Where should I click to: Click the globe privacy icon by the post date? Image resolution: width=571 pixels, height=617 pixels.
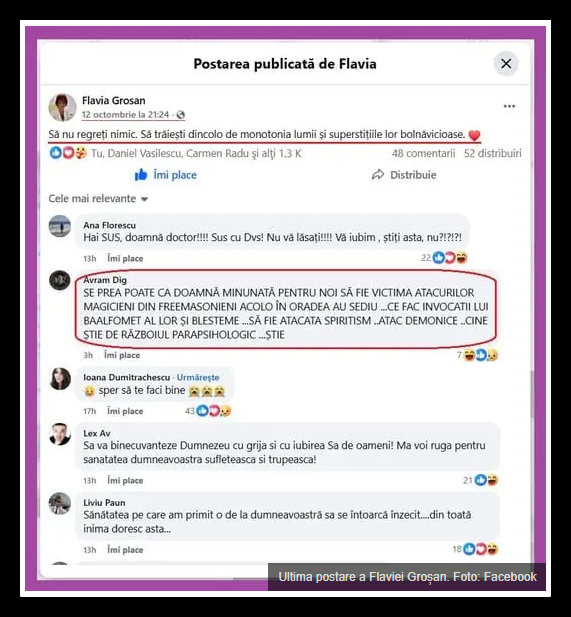[x=181, y=115]
